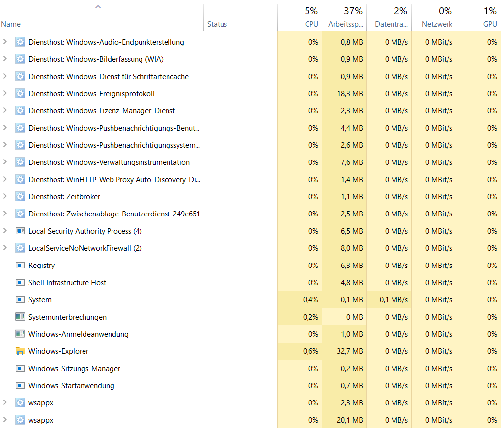
Task: Click the 0,2% CPU value of Systemunterbrechungen
Action: [310, 317]
